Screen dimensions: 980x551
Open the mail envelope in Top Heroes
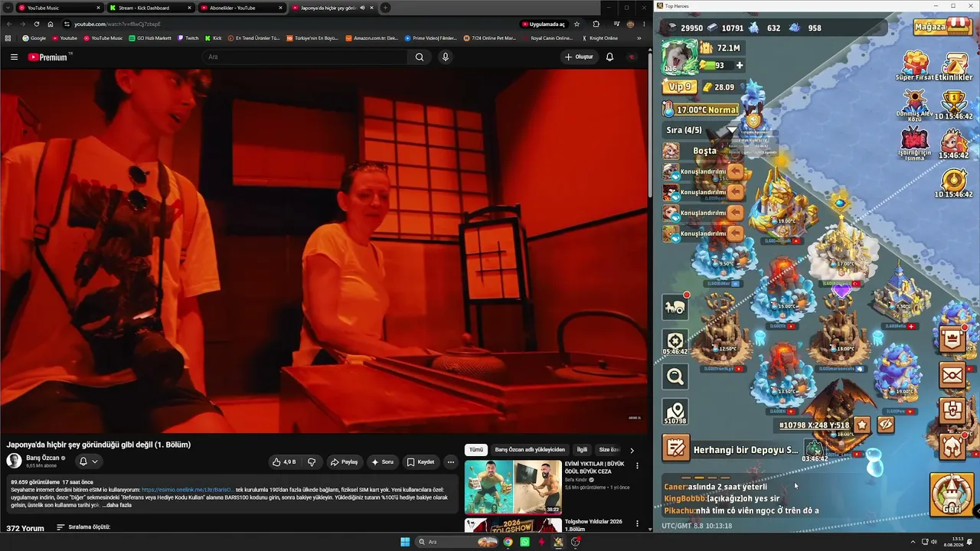click(953, 375)
